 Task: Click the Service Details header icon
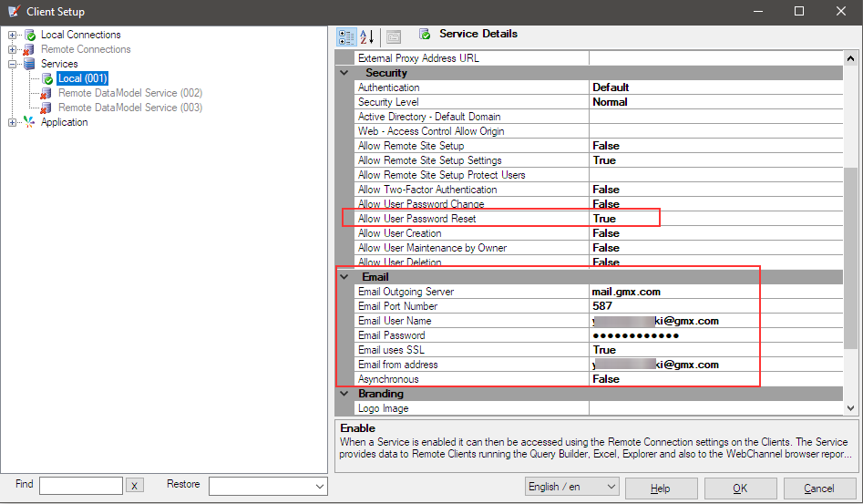click(425, 34)
